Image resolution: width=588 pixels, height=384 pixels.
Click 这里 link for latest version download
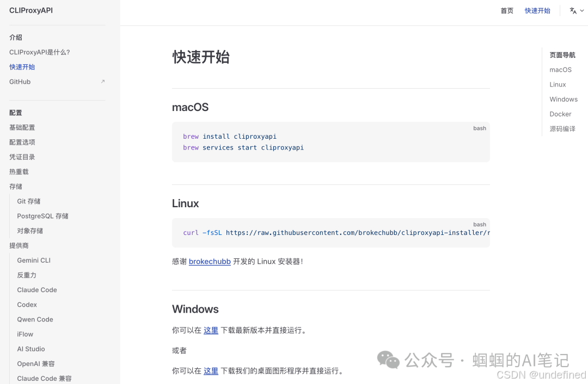tap(211, 330)
